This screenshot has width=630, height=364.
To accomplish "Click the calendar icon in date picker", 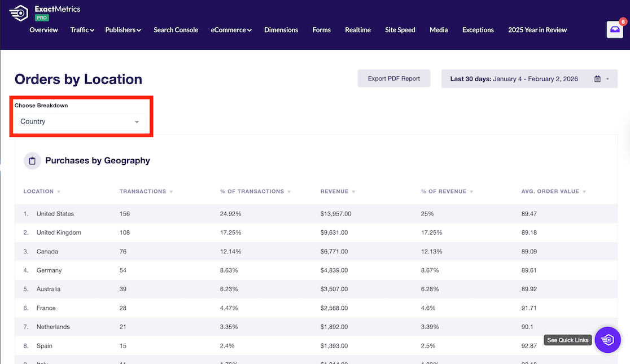I will (x=597, y=79).
